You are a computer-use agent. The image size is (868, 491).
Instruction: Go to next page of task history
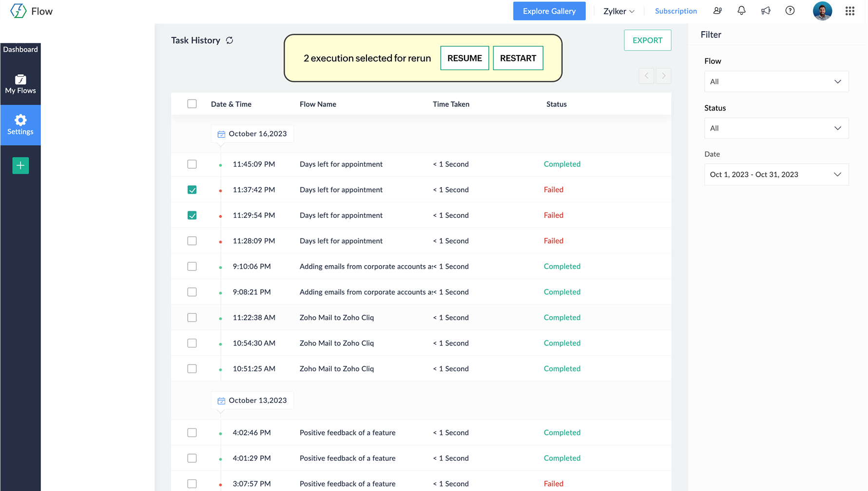pyautogui.click(x=663, y=76)
